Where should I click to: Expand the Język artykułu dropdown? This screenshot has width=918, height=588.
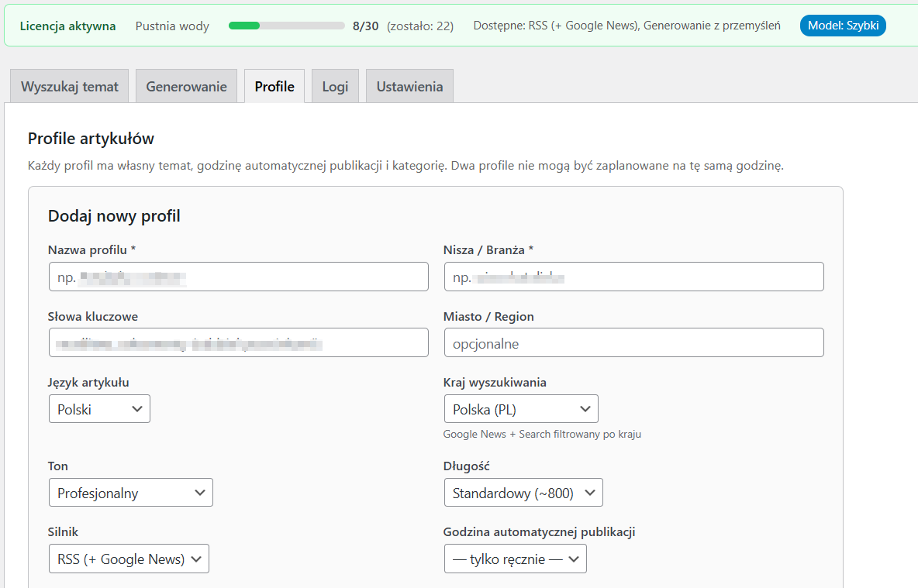99,409
